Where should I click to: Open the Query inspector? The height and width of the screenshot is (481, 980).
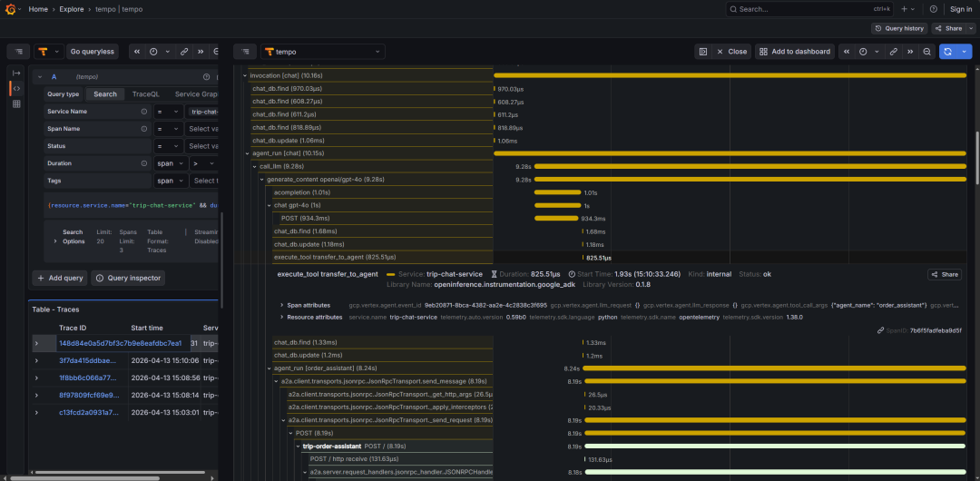pyautogui.click(x=128, y=278)
